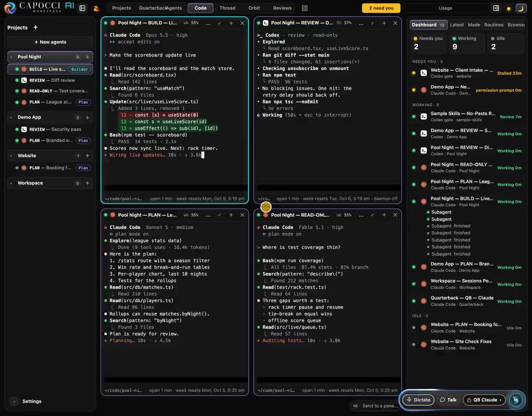The image size is (532, 416).
Task: Open more options in Pool Night PLAN pane
Action: pos(208,215)
